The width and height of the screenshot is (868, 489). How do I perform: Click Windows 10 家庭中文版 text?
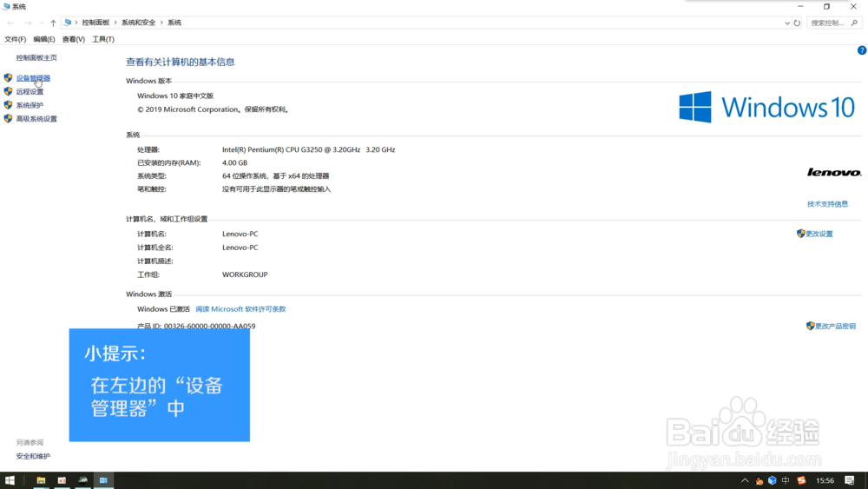[175, 96]
